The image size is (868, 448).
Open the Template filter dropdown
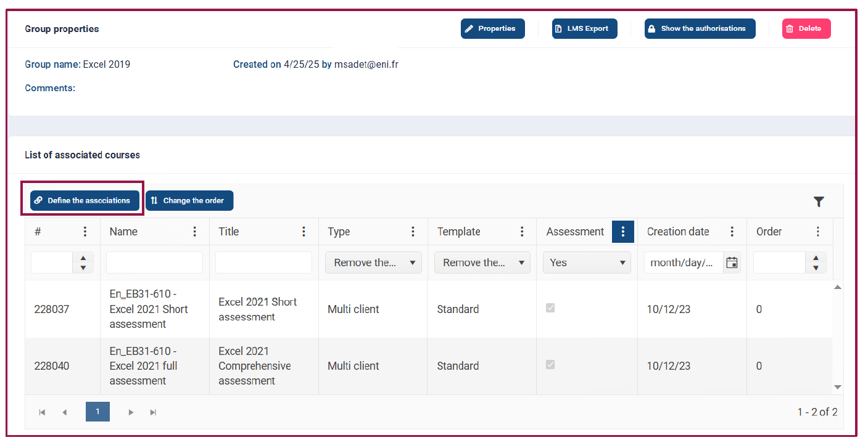[x=482, y=263]
